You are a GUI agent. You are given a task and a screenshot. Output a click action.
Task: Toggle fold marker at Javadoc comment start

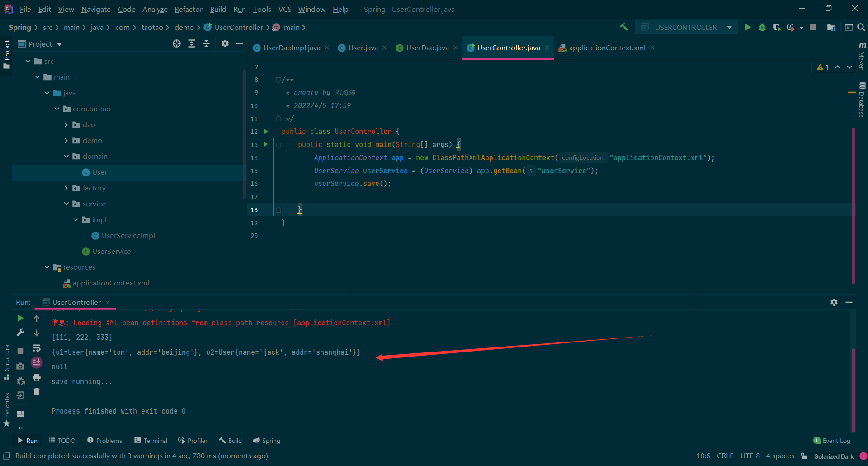pos(278,80)
